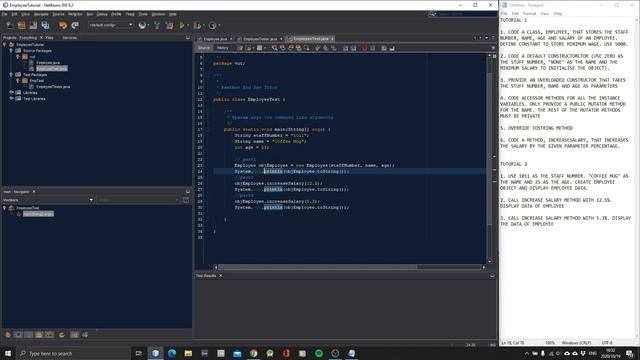Click the editor horizontal scrollbar thumb
This screenshot has height=360, width=640.
point(318,267)
